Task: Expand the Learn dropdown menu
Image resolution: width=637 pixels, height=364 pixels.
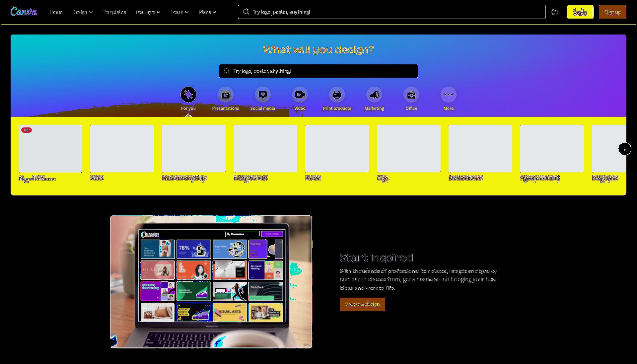Action: (x=179, y=12)
